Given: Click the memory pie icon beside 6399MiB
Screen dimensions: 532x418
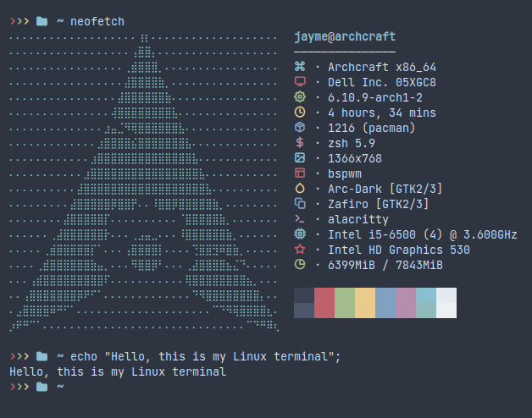Looking at the screenshot, I should pyautogui.click(x=300, y=264).
